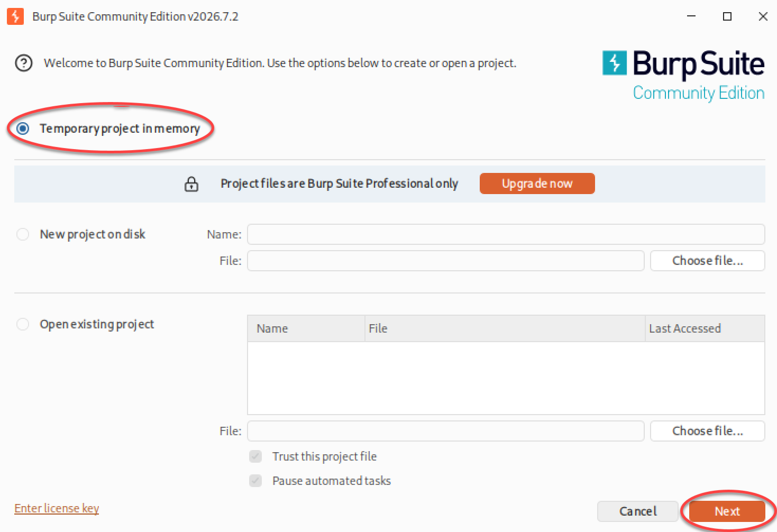
Task: Click the help question mark icon
Action: point(24,63)
